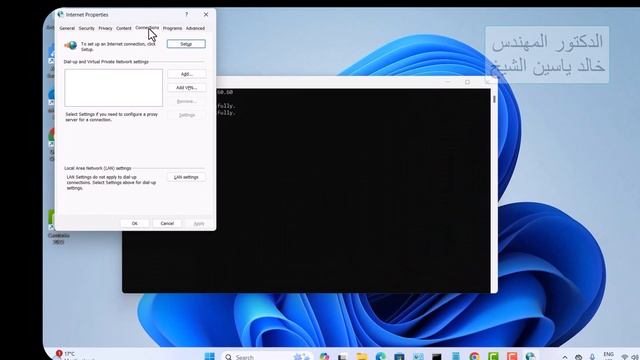Click the help question mark in Internet Properties
This screenshot has width=640, height=360.
click(187, 14)
